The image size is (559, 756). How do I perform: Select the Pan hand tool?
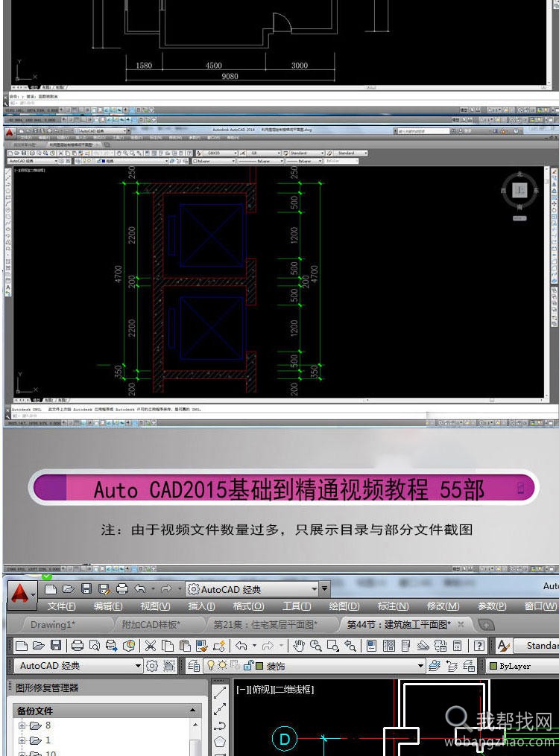pos(299,646)
